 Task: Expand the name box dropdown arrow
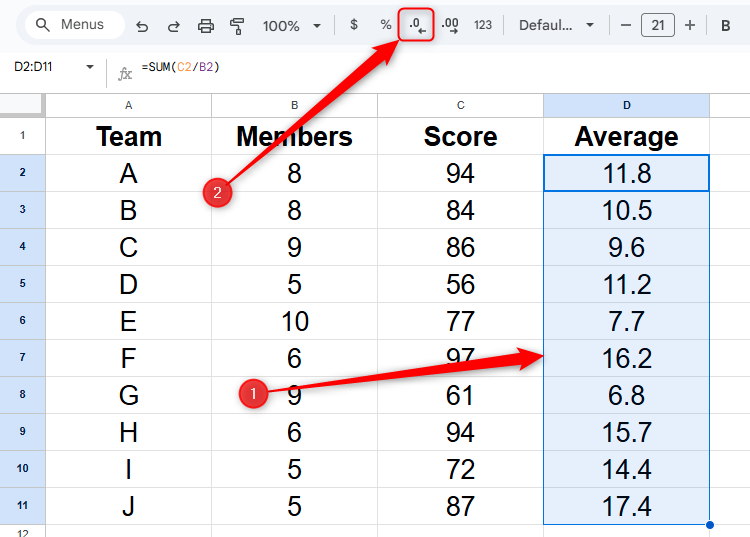point(90,67)
